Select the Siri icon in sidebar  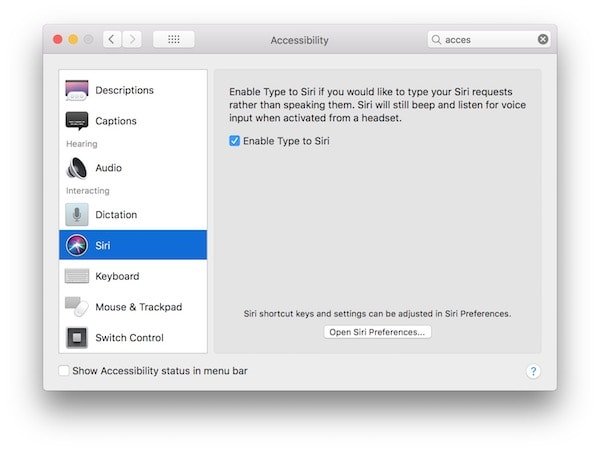[x=77, y=245]
